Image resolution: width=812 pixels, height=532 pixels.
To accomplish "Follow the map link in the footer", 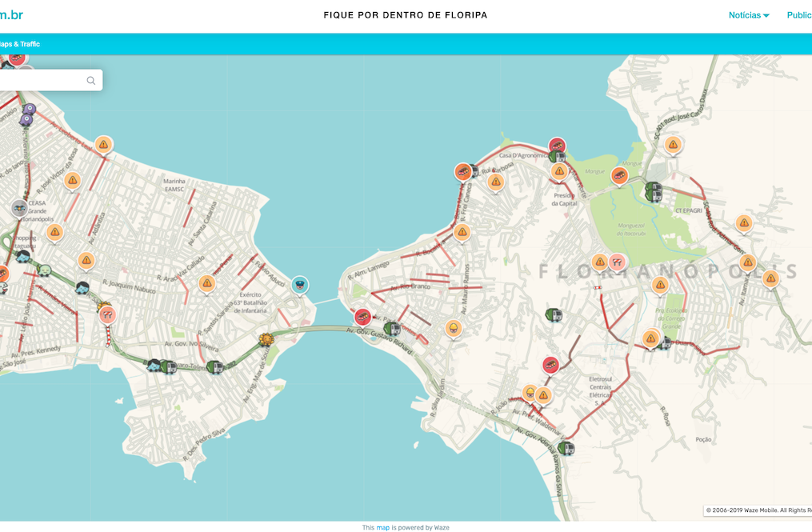I will tap(382, 527).
